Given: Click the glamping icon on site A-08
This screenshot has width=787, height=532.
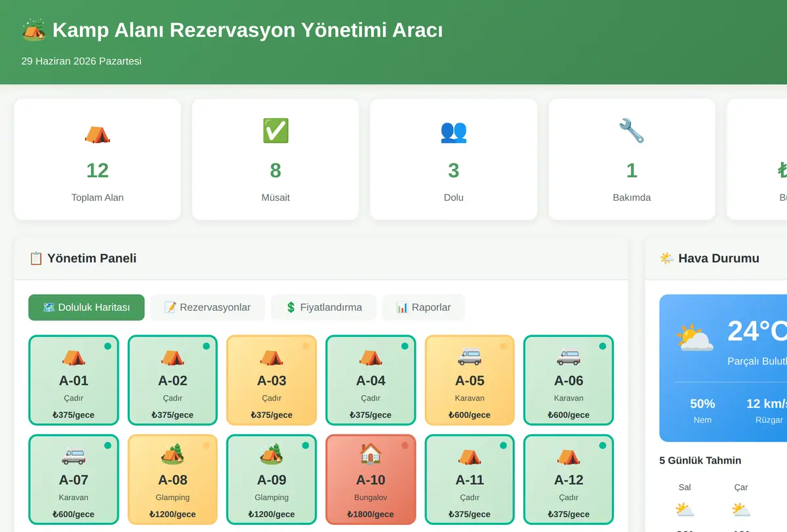Looking at the screenshot, I should pyautogui.click(x=172, y=454).
